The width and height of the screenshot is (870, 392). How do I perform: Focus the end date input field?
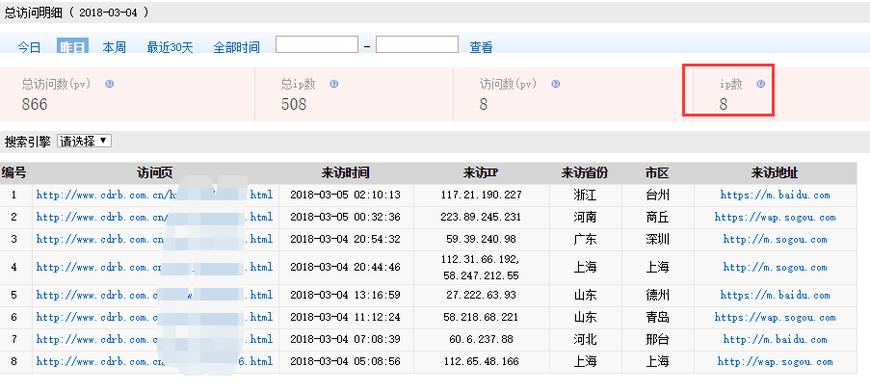click(x=417, y=44)
